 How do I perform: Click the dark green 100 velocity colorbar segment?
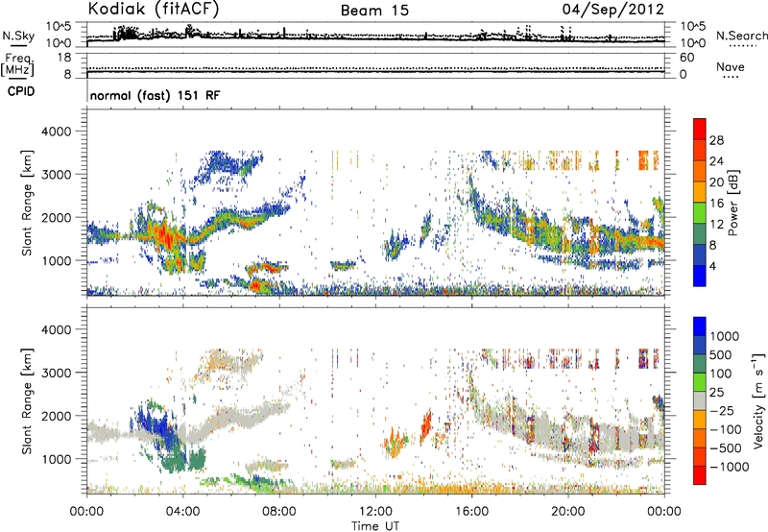tap(700, 364)
